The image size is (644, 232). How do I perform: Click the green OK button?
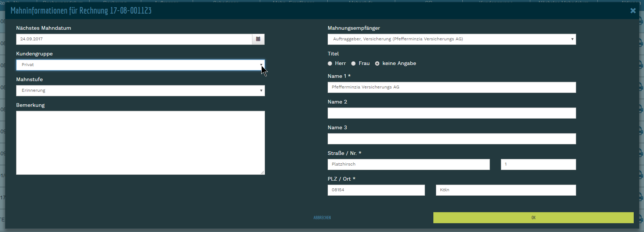click(533, 218)
